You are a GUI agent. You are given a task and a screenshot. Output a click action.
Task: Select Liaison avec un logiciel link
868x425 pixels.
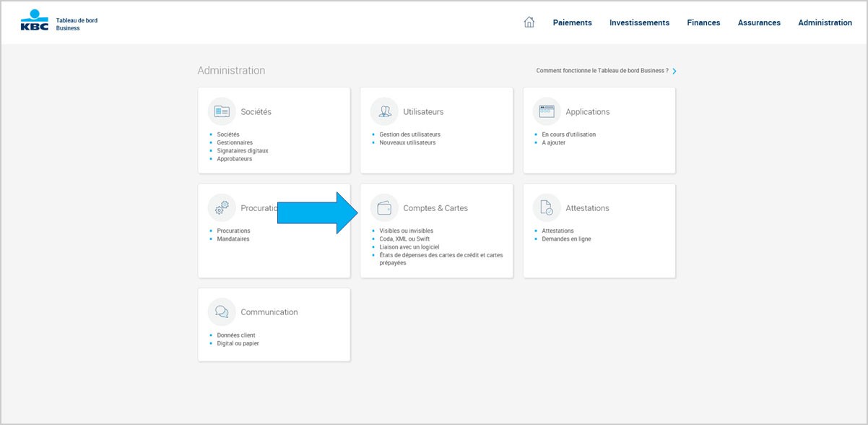point(409,246)
